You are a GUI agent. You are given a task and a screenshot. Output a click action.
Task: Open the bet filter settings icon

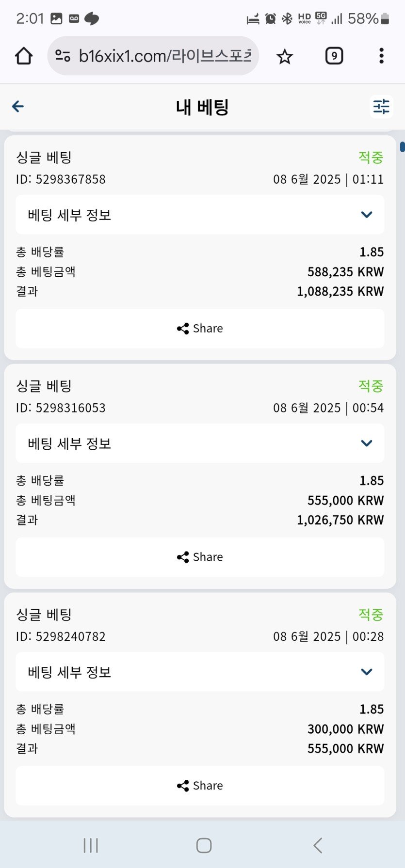381,107
